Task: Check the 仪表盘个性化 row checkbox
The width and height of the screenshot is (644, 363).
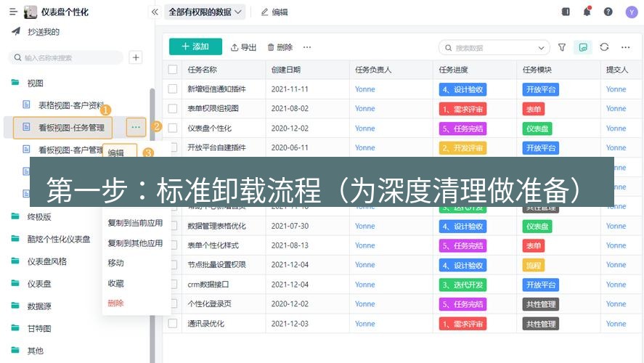Action: [x=173, y=128]
